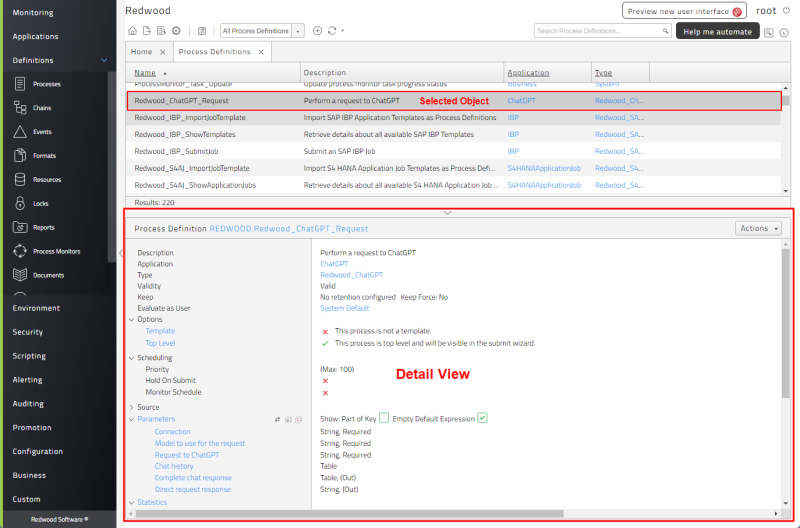Open the Environment menu in sidebar
Image resolution: width=800 pixels, height=528 pixels.
[x=36, y=308]
